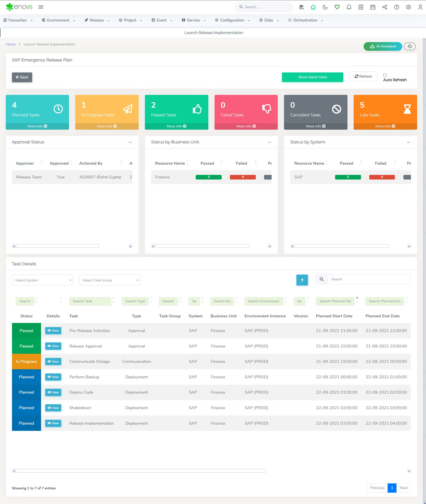The width and height of the screenshot is (426, 504).
Task: Collapse the Status by System panel
Action: click(x=408, y=142)
